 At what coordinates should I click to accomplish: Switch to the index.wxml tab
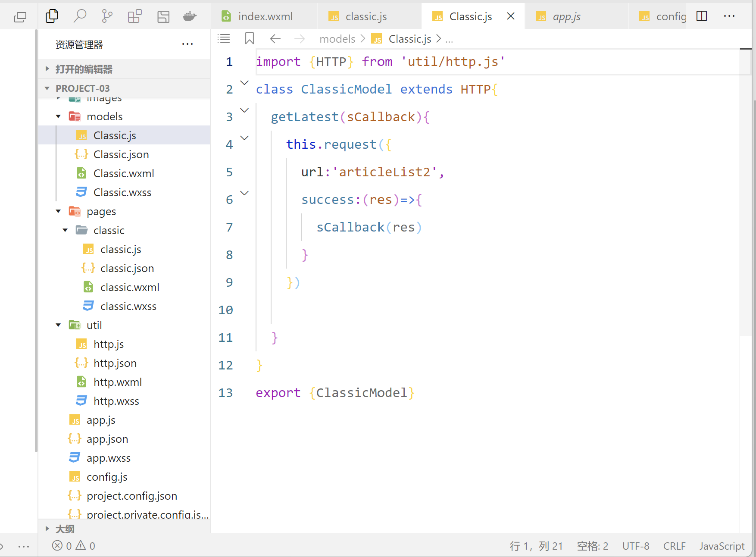(x=264, y=16)
